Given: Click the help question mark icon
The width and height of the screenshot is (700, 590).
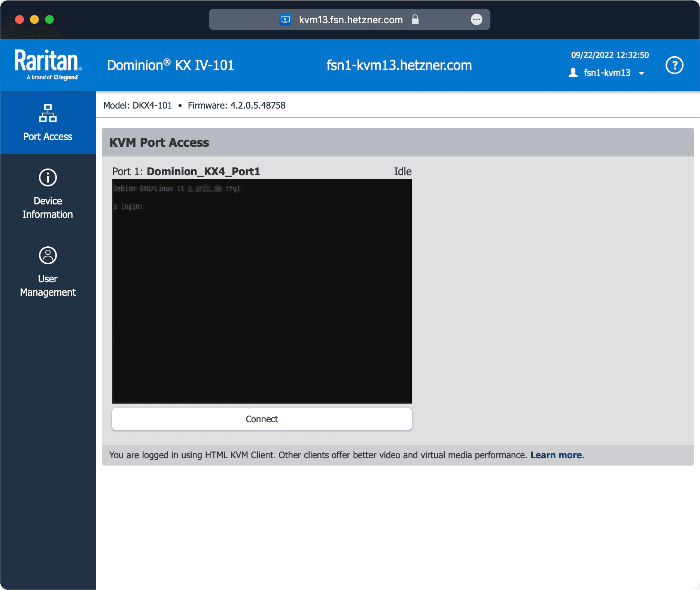Looking at the screenshot, I should pyautogui.click(x=674, y=65).
